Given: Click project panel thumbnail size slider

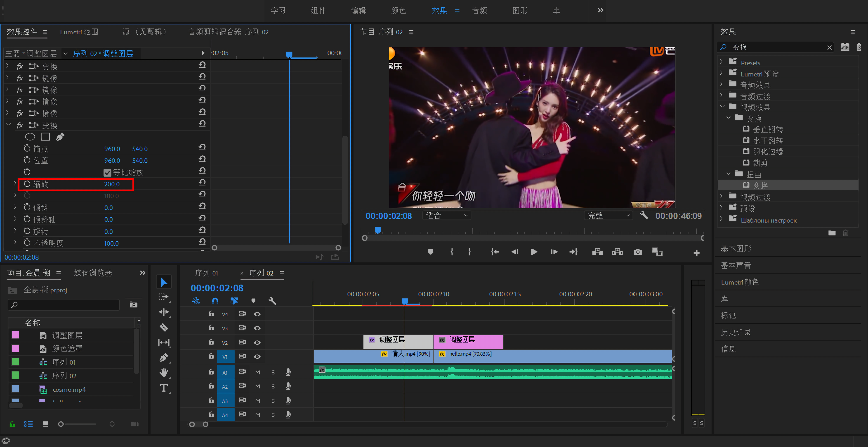Looking at the screenshot, I should coord(61,424).
